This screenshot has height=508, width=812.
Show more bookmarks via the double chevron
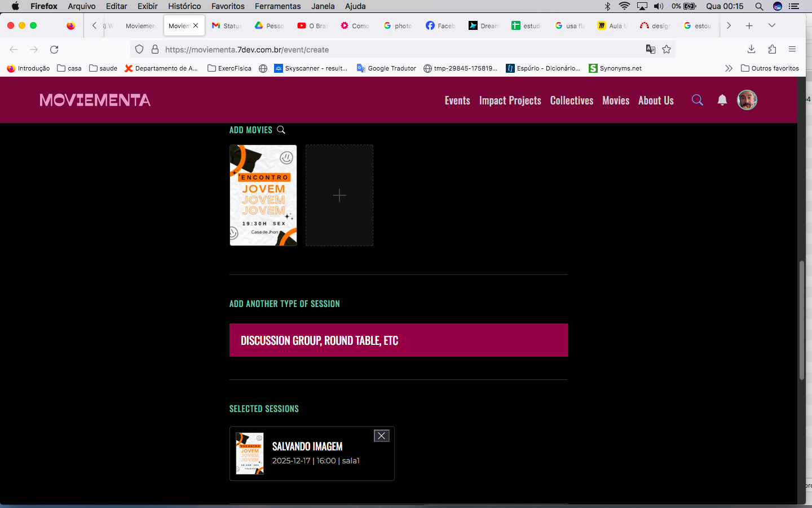coord(729,68)
